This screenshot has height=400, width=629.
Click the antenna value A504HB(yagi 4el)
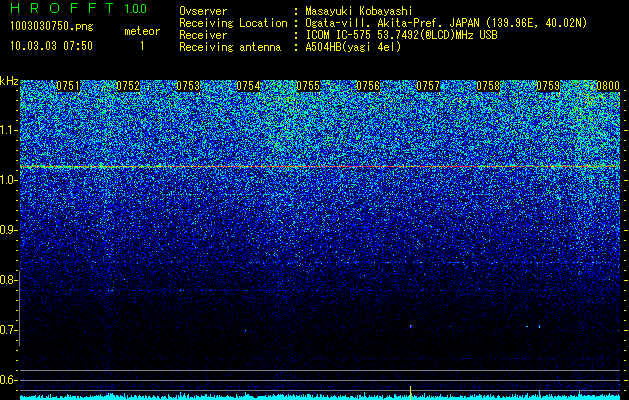[353, 47]
